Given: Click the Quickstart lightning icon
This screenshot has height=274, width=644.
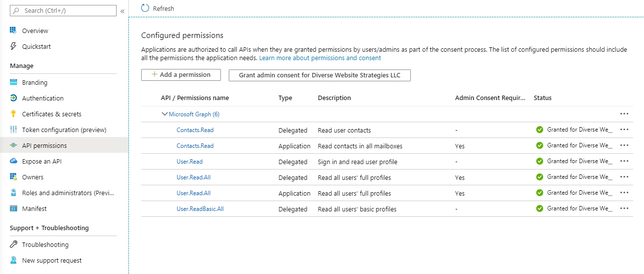Looking at the screenshot, I should (x=13, y=46).
